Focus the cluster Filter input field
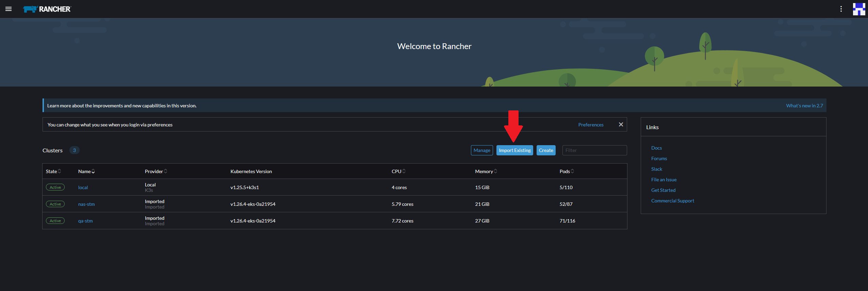The width and height of the screenshot is (868, 291). [594, 150]
